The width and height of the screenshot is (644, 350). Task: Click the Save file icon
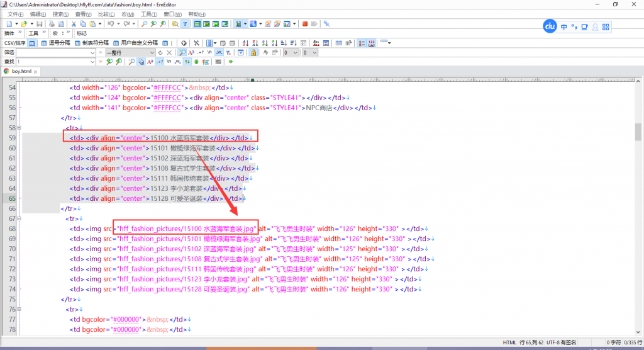(39, 24)
